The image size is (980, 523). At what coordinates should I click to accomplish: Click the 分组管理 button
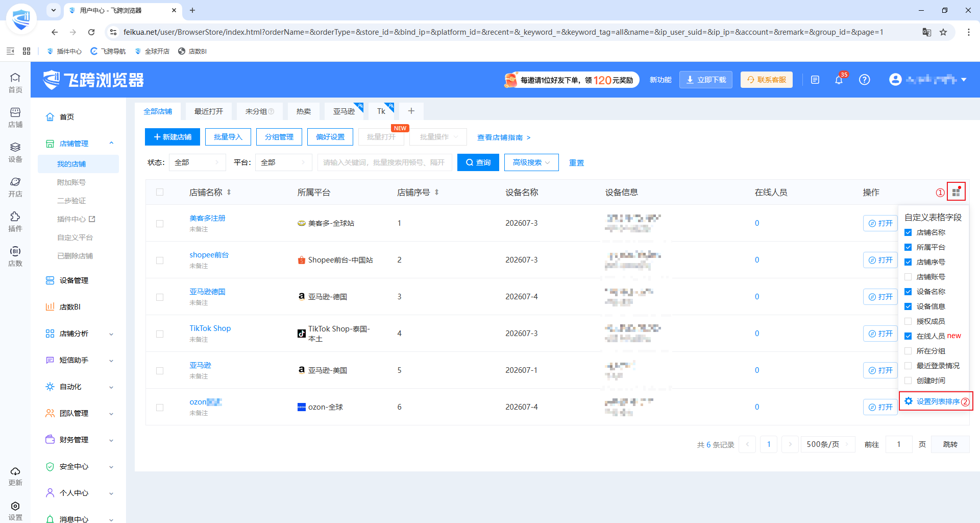click(279, 137)
